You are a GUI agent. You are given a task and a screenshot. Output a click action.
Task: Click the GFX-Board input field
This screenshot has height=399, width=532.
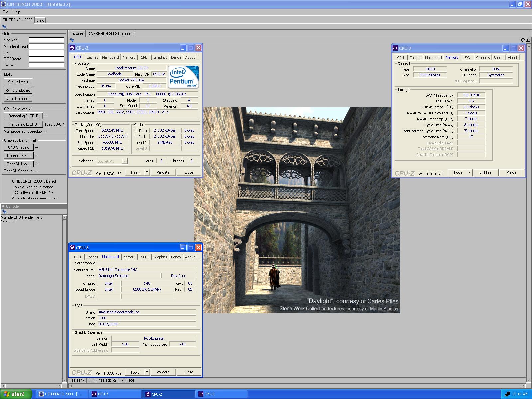point(46,59)
